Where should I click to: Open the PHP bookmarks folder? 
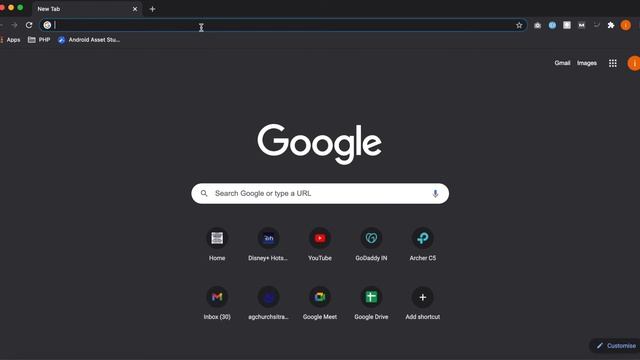(x=39, y=40)
